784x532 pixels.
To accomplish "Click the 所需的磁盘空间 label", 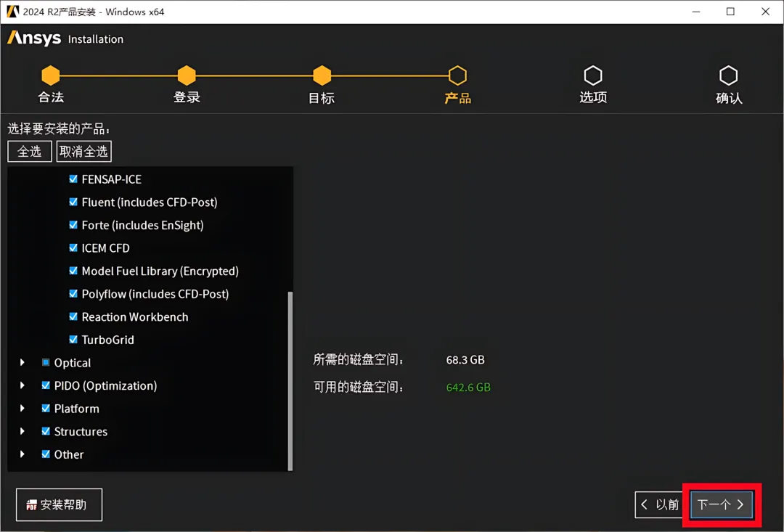I will click(x=359, y=359).
